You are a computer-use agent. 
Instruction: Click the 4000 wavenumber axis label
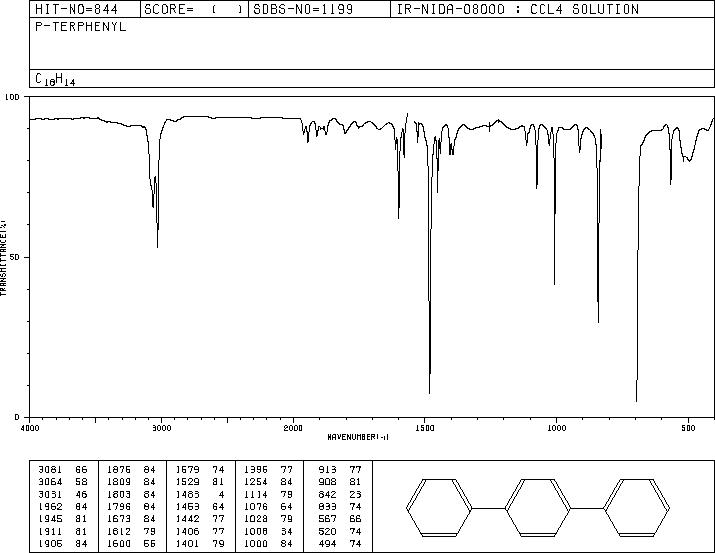(30, 428)
